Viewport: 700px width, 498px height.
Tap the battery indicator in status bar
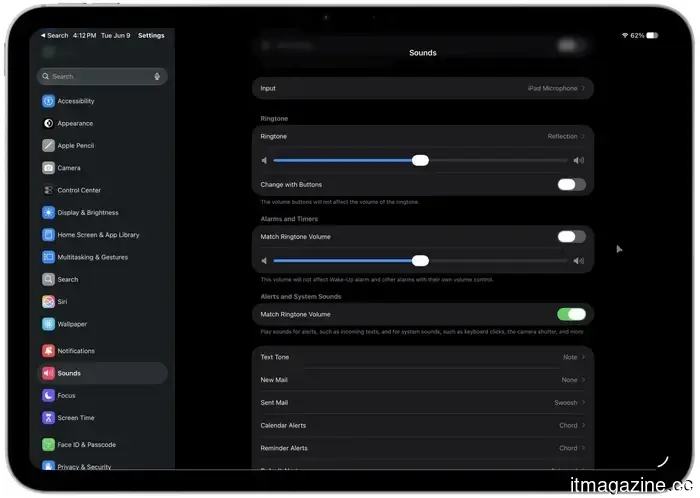(x=652, y=35)
